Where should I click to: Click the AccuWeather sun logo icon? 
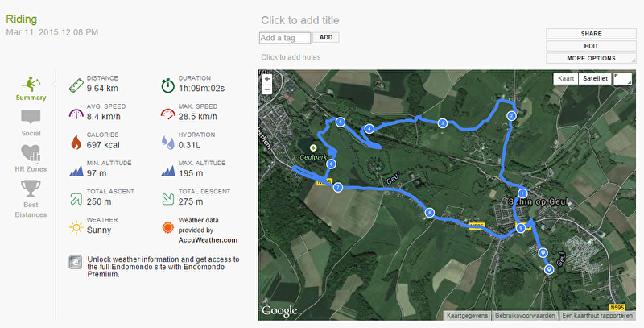coord(168,227)
